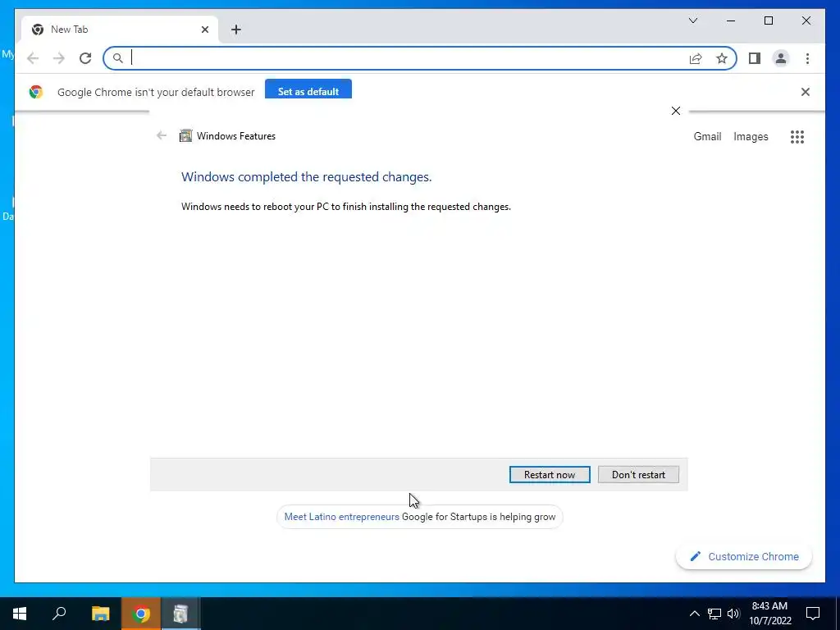Expand the tab search chevron
Screen dimensions: 840x630
693,21
